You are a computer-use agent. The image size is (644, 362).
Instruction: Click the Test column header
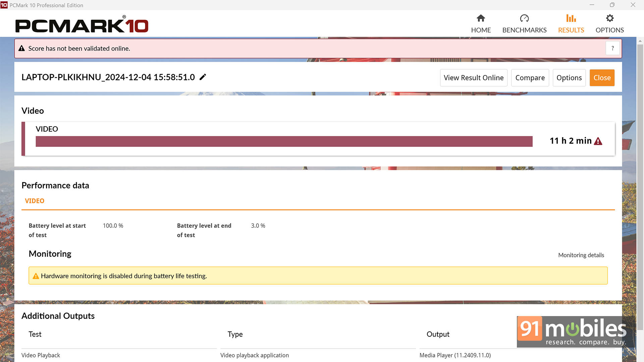pyautogui.click(x=35, y=334)
